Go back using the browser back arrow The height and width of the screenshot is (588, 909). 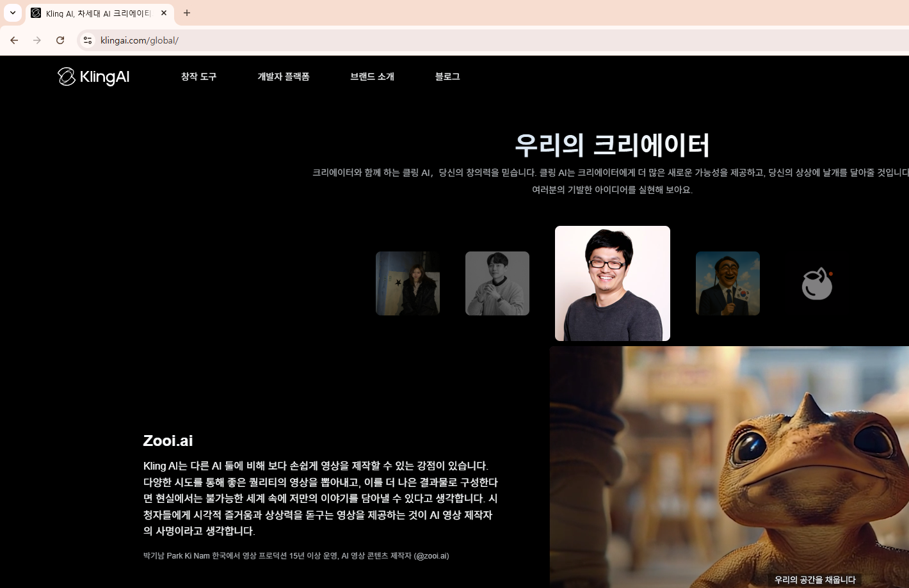[14, 40]
